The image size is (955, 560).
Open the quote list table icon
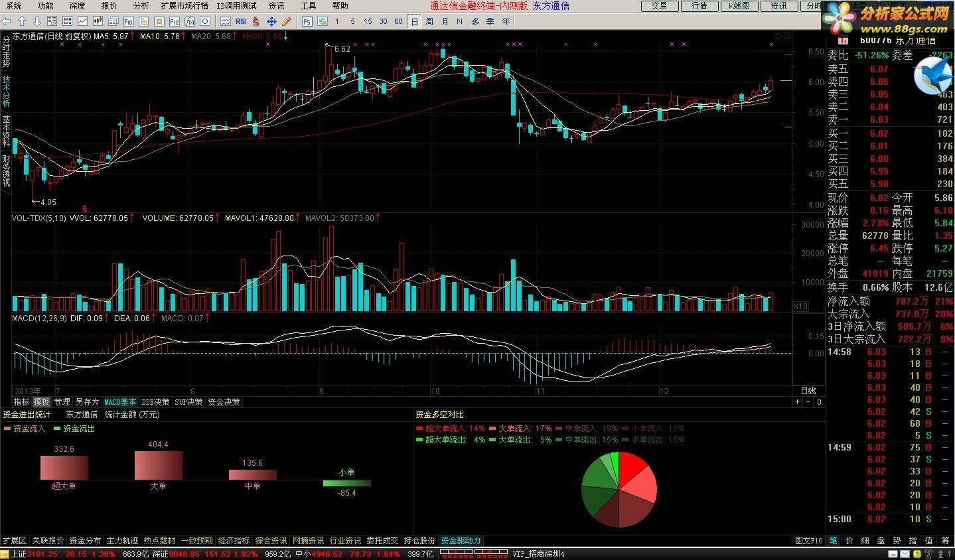click(x=67, y=22)
